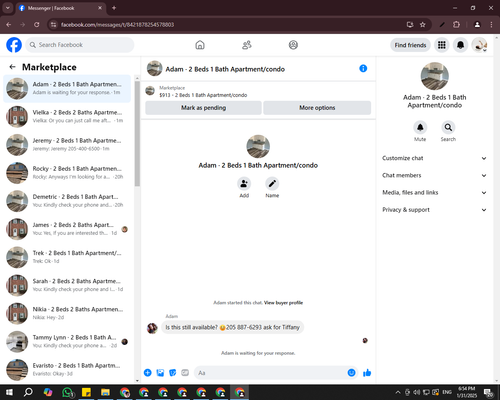Image resolution: width=500 pixels, height=400 pixels.
Task: Open the Home icon in top navigation
Action: (x=200, y=45)
